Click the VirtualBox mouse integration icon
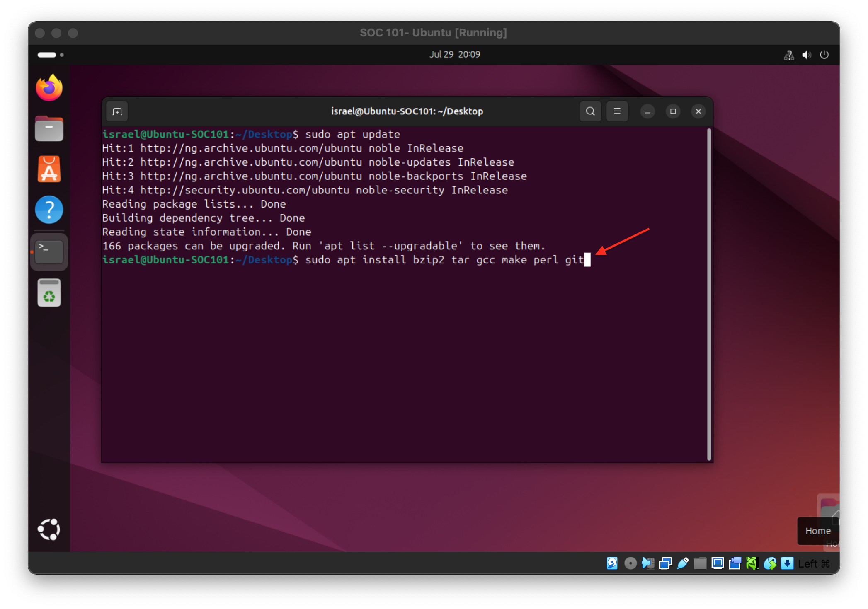Screen dimensions: 868x609 [x=770, y=563]
